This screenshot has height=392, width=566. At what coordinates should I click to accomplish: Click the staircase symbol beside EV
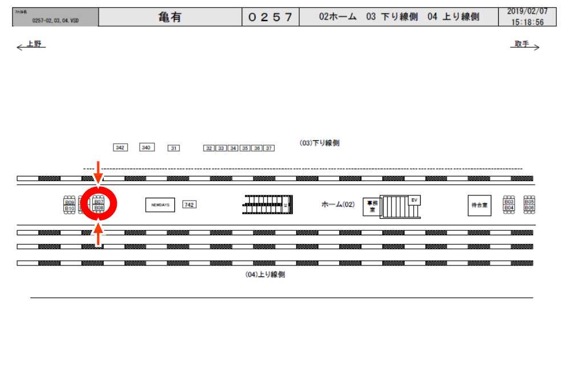pos(394,207)
